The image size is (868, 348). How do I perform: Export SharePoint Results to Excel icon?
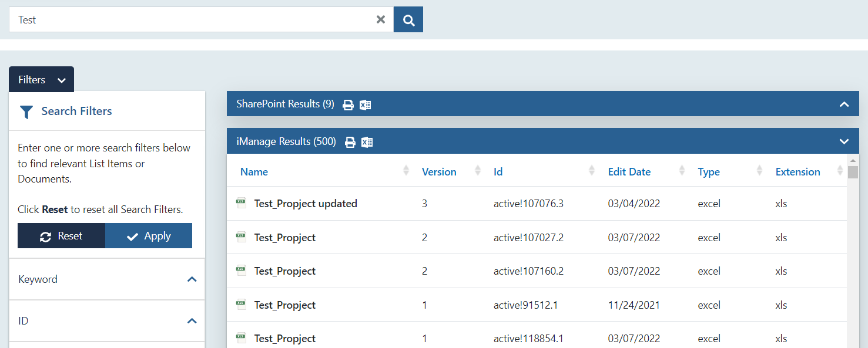[x=366, y=105]
